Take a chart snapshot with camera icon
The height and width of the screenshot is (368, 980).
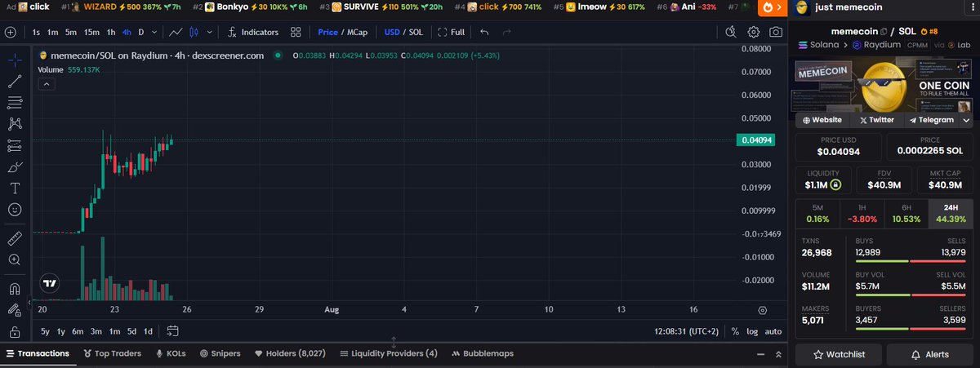[775, 33]
